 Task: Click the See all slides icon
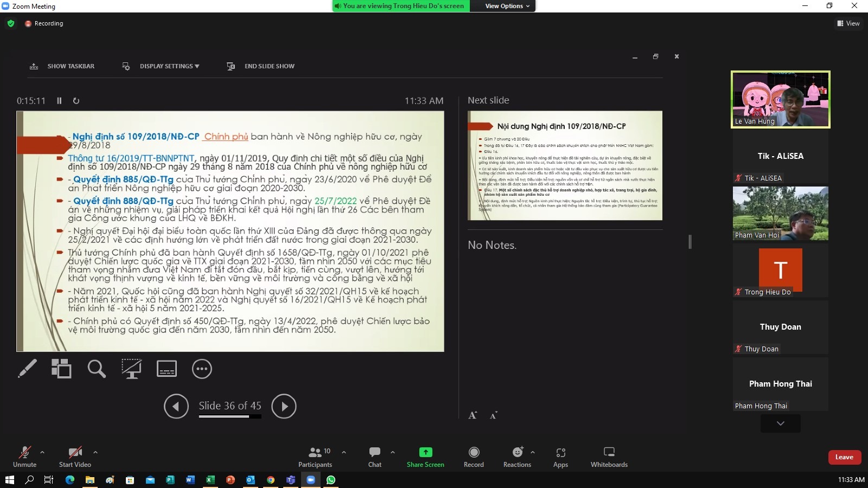pos(61,369)
